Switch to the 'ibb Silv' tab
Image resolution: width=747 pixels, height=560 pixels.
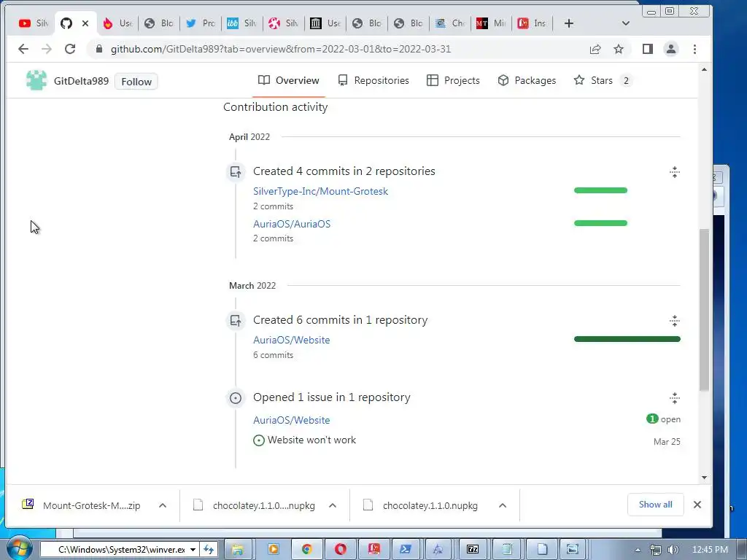click(x=241, y=23)
